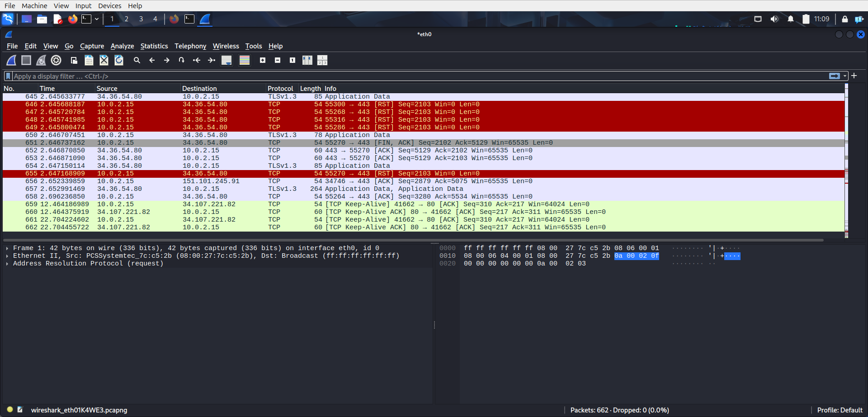This screenshot has width=868, height=417.
Task: Open the Statistics menu
Action: [x=154, y=46]
